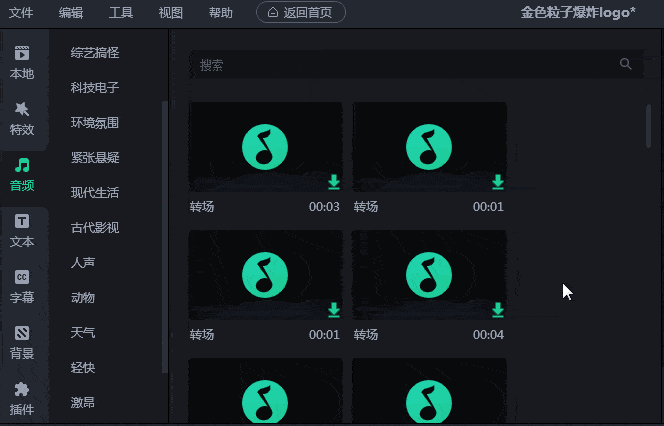Open the 插件 plugin panel
The height and width of the screenshot is (426, 664).
pyautogui.click(x=22, y=398)
